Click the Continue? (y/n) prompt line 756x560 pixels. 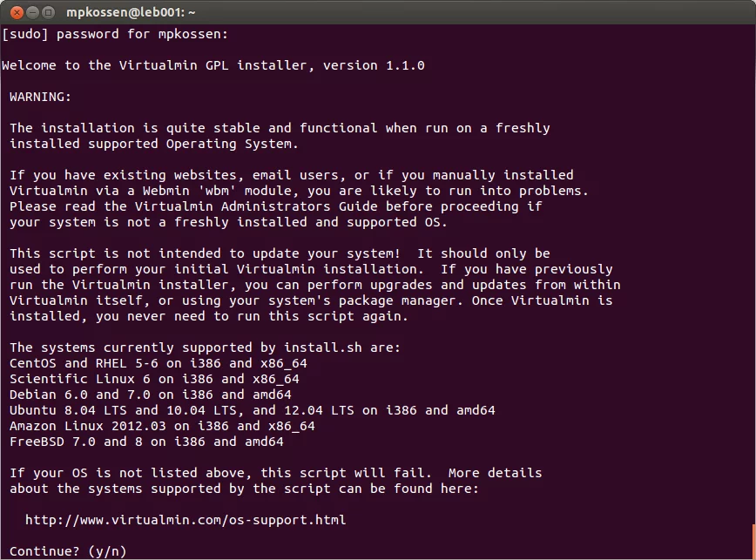tap(68, 551)
